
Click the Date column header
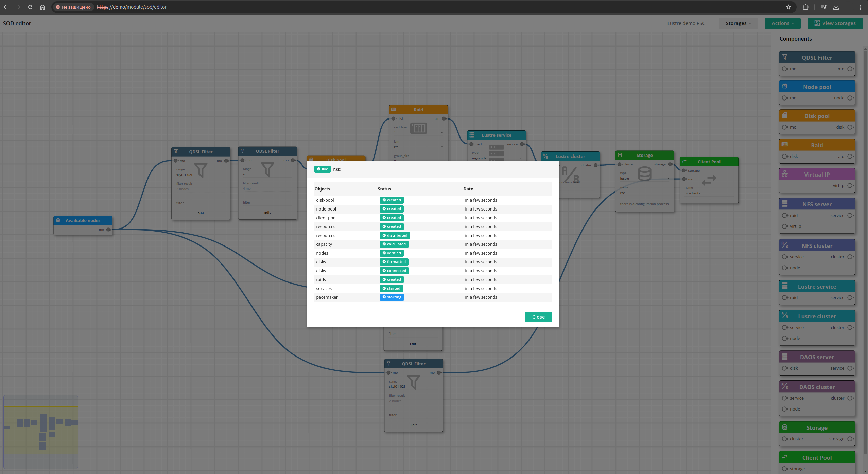pos(468,189)
